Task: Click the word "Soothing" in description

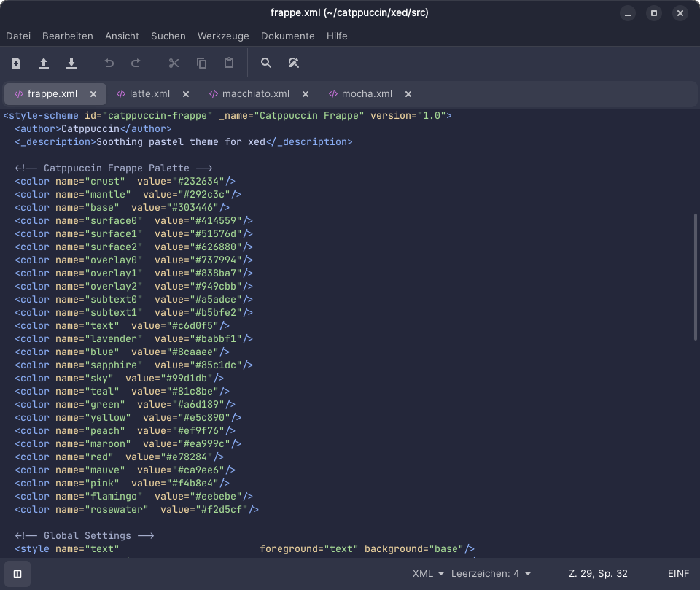Action: pyautogui.click(x=119, y=142)
